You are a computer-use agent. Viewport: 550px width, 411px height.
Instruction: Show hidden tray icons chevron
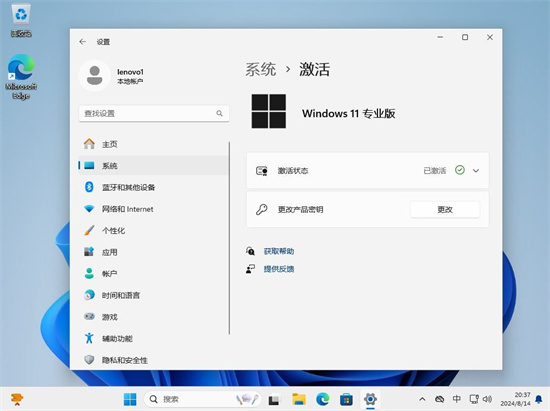422,399
